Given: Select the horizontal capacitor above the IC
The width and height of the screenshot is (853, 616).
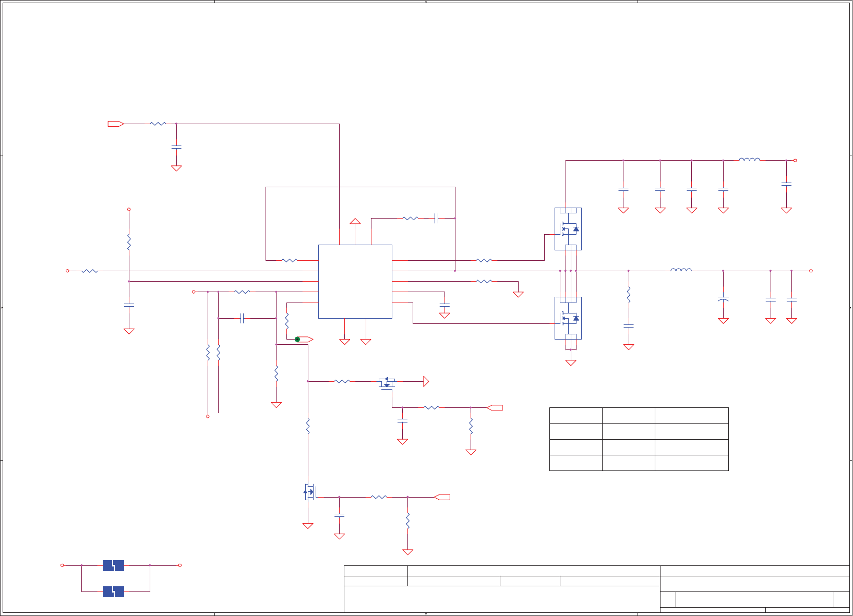Looking at the screenshot, I should click(437, 219).
